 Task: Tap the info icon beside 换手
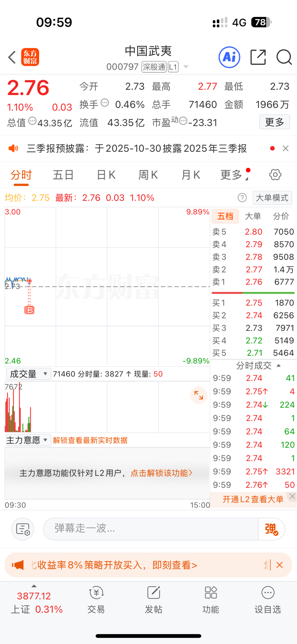click(105, 103)
